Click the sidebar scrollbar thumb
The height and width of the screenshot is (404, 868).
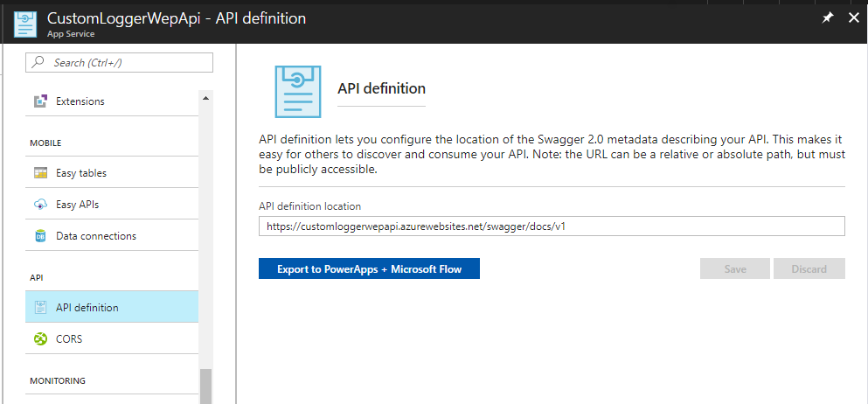tap(206, 387)
